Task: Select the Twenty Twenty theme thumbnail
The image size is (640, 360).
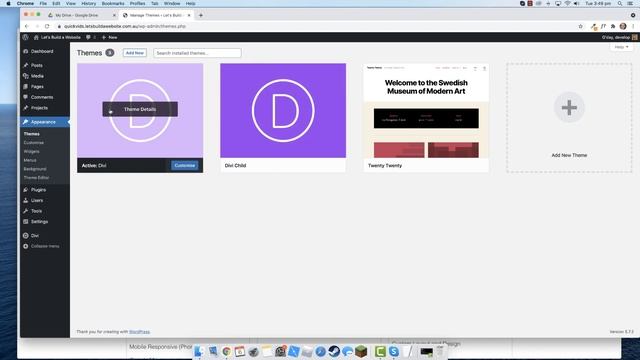Action: click(426, 111)
